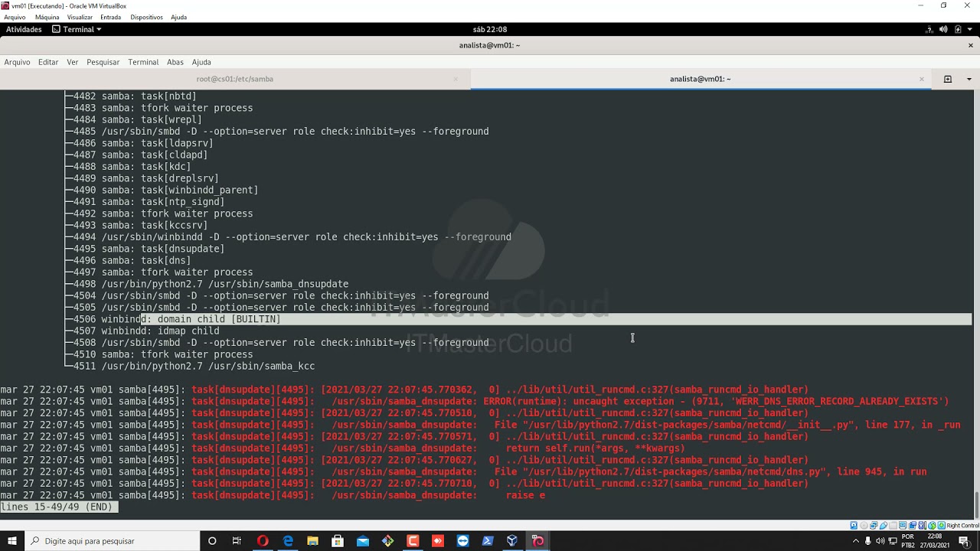Click Windows search box
Viewport: 980px width, 551px height.
(112, 541)
